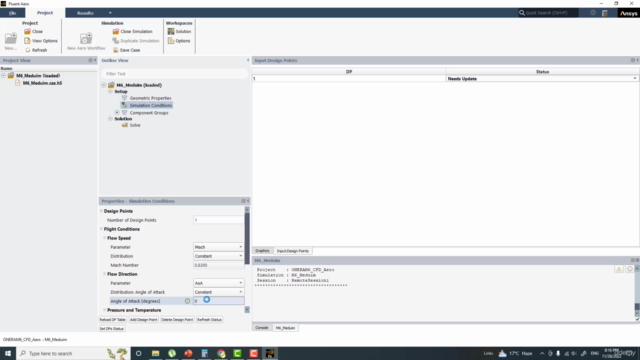This screenshot has height=360, width=640.
Task: Click info icon beside Angle of Attack
Action: [187, 301]
